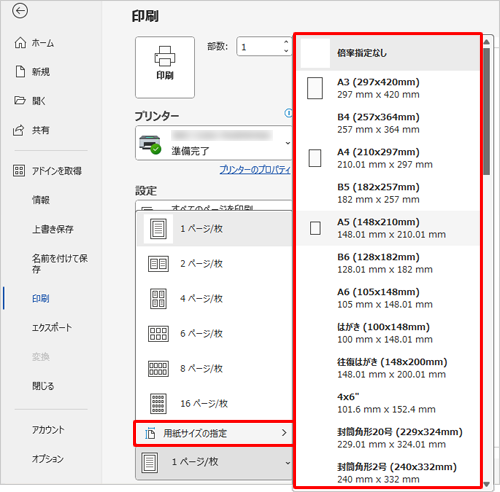Screen dimensions: 500x492
Task: Choose B4 (257x364mm) paper size
Action: [x=388, y=123]
